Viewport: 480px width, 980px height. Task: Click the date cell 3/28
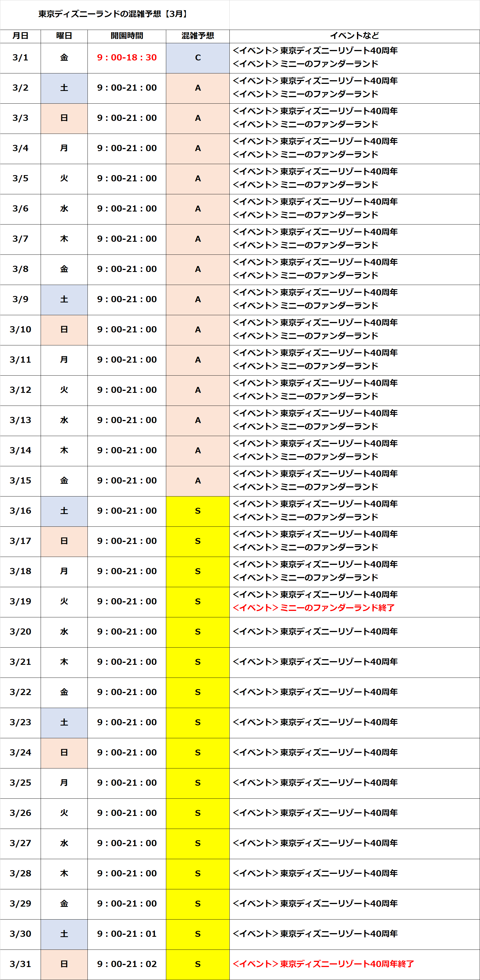[x=21, y=874]
